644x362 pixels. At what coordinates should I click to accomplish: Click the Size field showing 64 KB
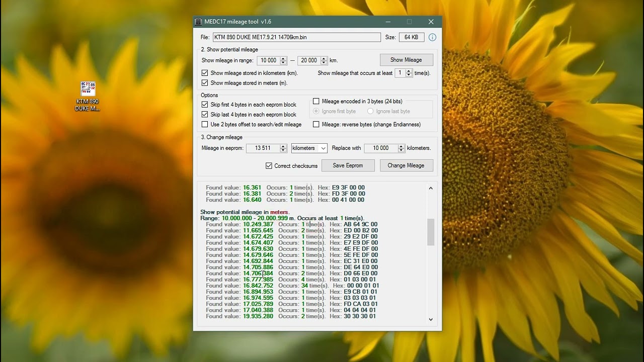(412, 37)
